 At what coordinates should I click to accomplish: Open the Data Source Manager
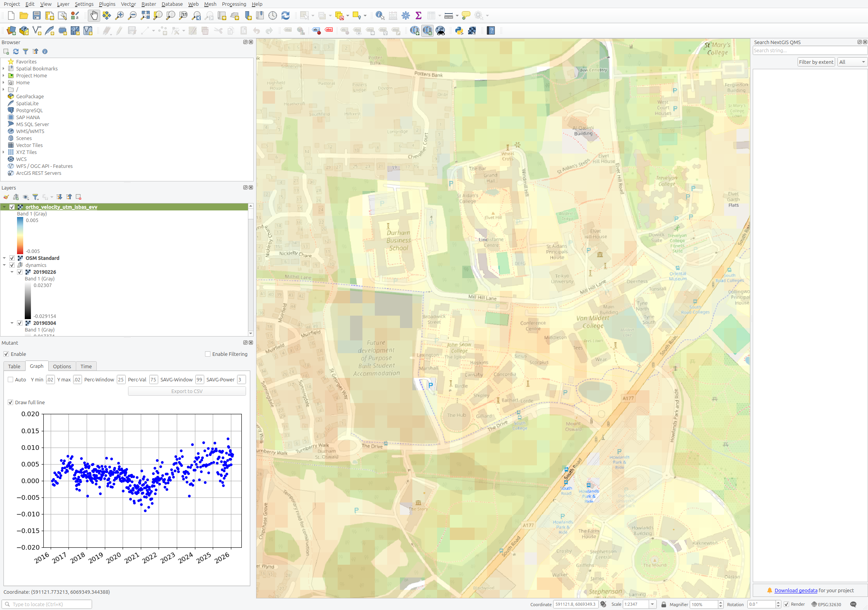11,31
